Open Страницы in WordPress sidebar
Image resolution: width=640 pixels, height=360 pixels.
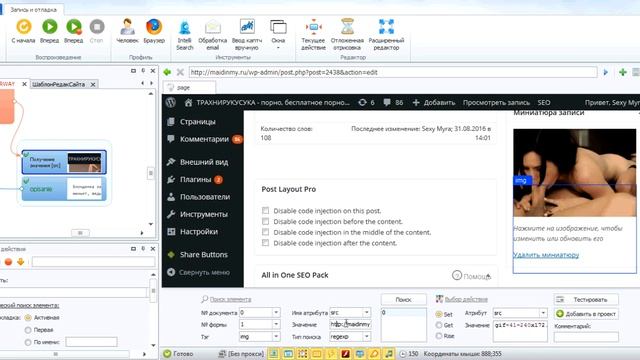tap(198, 122)
